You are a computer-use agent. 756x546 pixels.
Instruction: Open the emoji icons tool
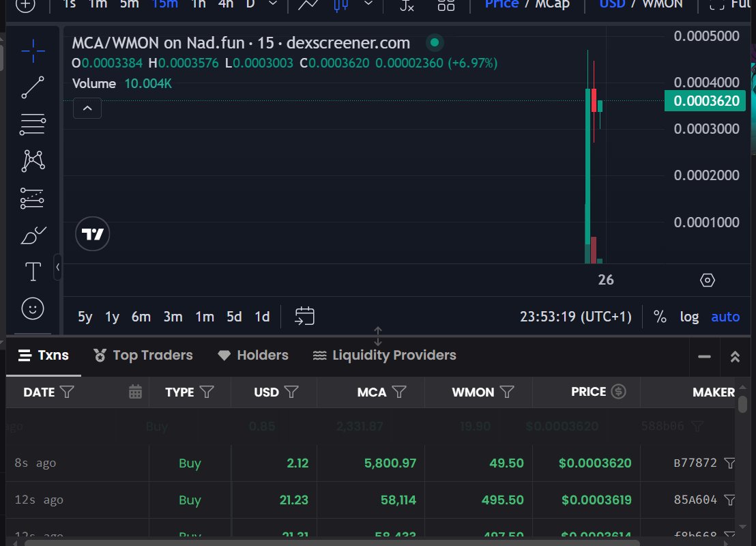click(x=33, y=308)
